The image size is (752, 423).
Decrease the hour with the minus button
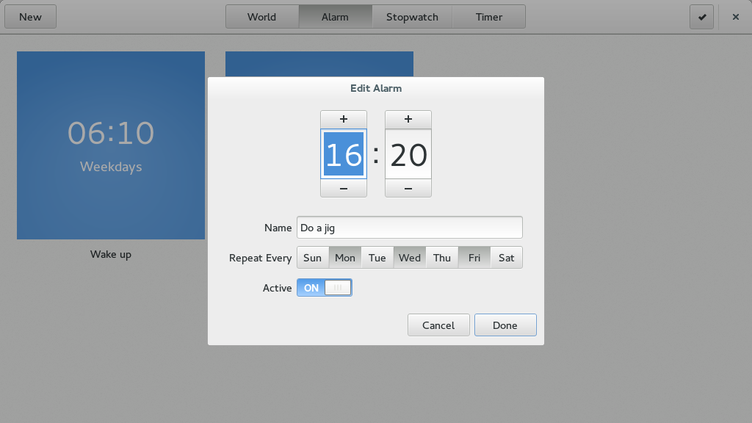343,188
